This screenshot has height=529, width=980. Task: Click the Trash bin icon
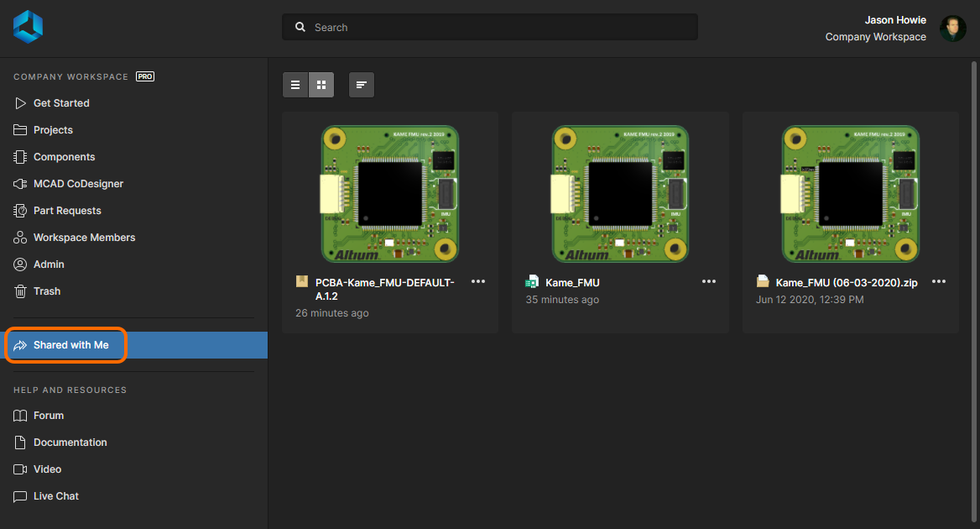[20, 291]
